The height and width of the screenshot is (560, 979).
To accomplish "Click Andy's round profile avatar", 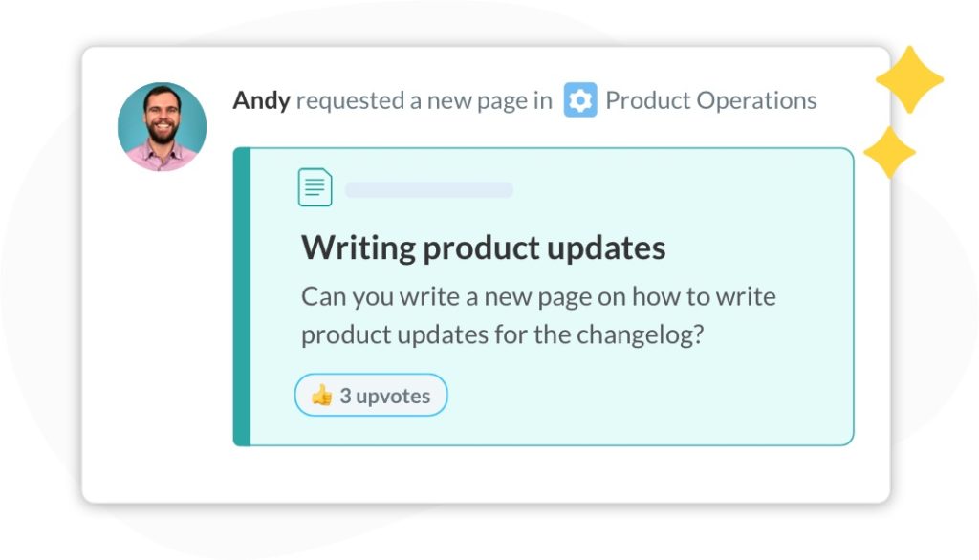I will 162,126.
